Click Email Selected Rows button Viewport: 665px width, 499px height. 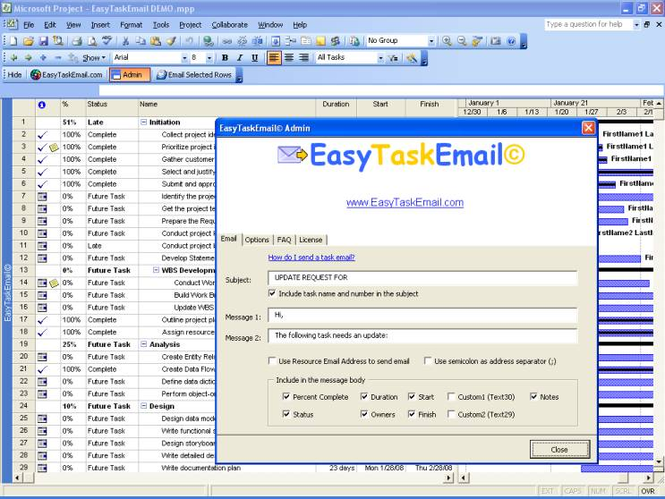coord(194,75)
